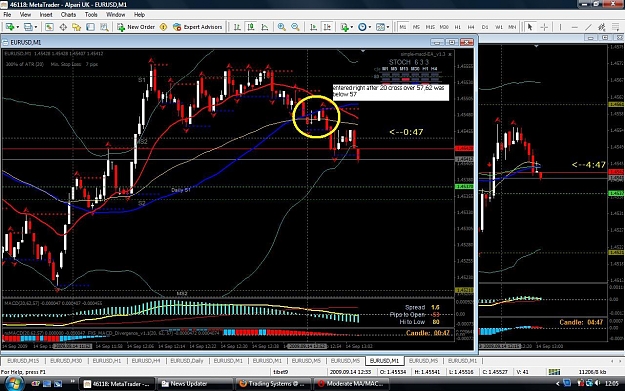Image resolution: width=625 pixels, height=391 pixels.
Task: Open the Indicators list icon
Action: tap(344, 27)
